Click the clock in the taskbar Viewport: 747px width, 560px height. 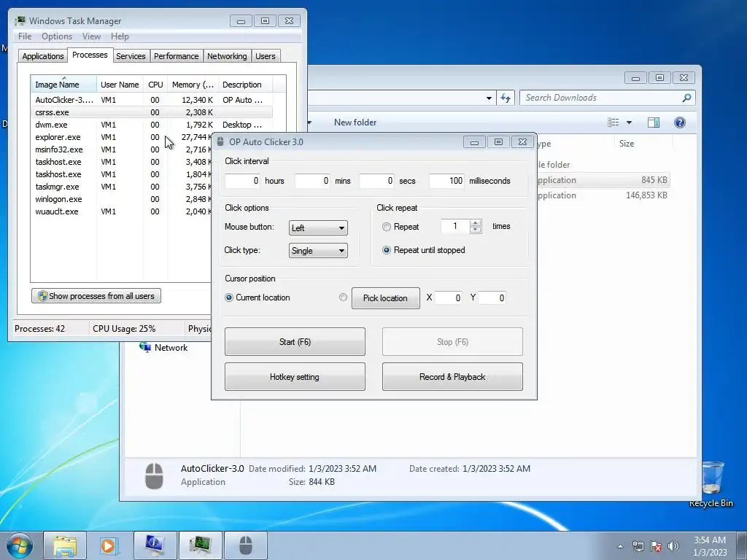click(x=710, y=546)
